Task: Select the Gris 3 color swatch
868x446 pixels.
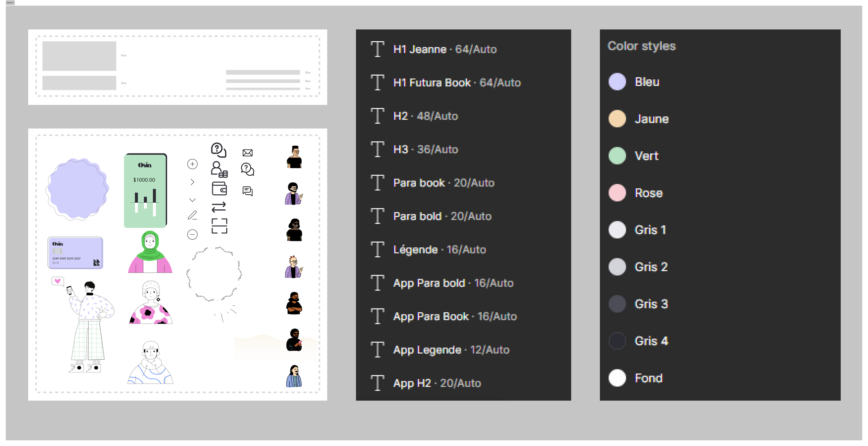Action: pos(617,304)
